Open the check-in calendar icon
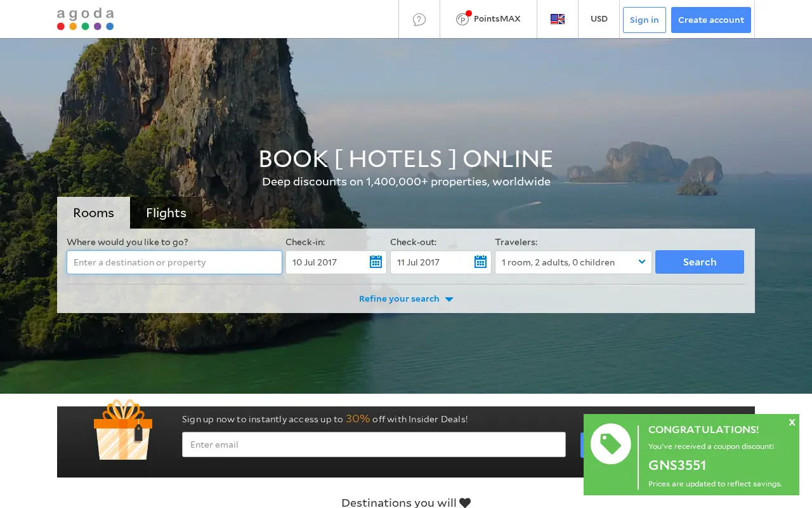Image resolution: width=812 pixels, height=508 pixels. (x=376, y=262)
